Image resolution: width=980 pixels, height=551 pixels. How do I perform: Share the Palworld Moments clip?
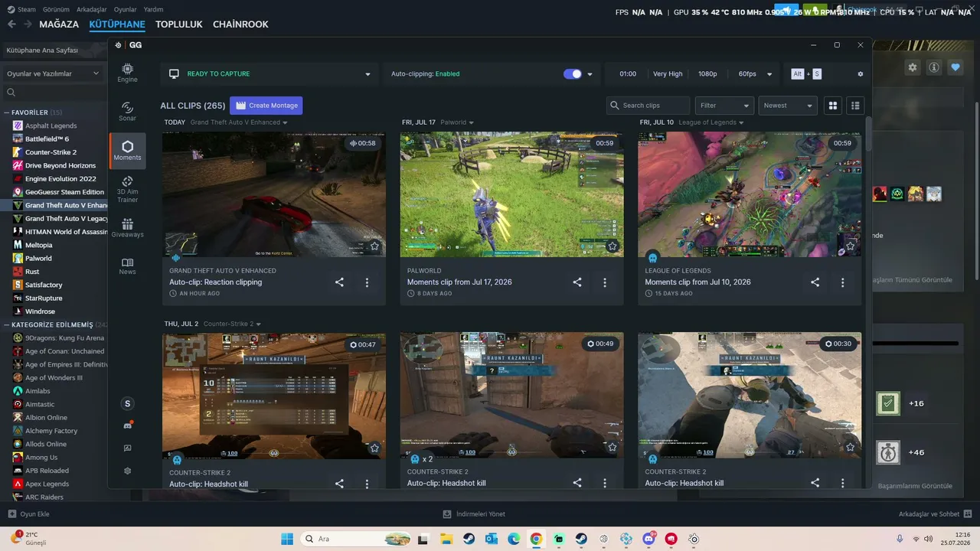click(x=577, y=282)
